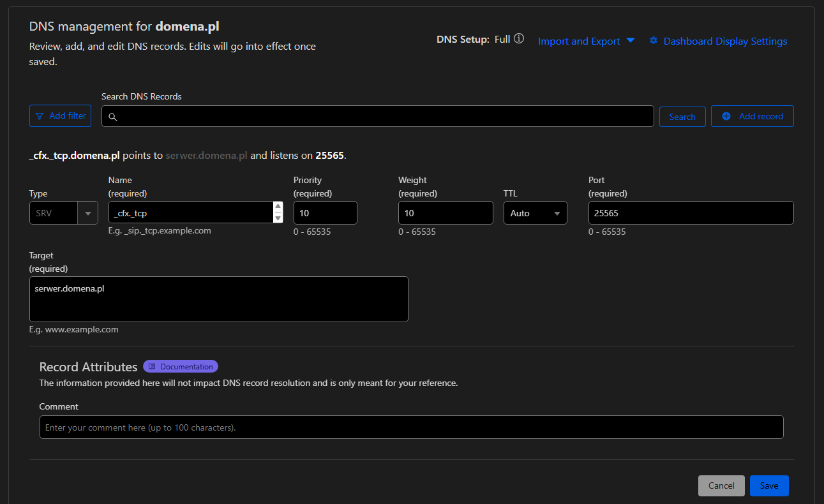Select the Weight value field
The height and width of the screenshot is (504, 824).
pos(445,213)
